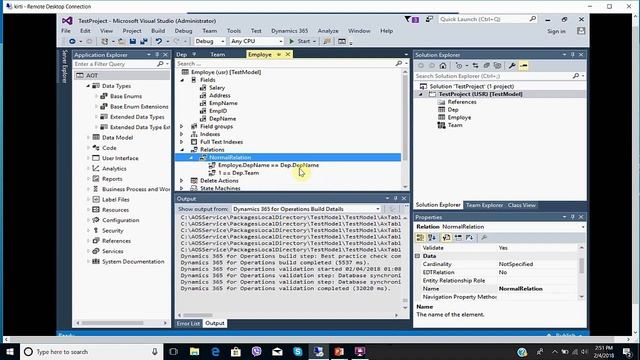Screen dimensions: 640x360
Task: Toggle auto-hide pin on the Output panel
Action: 396,198
